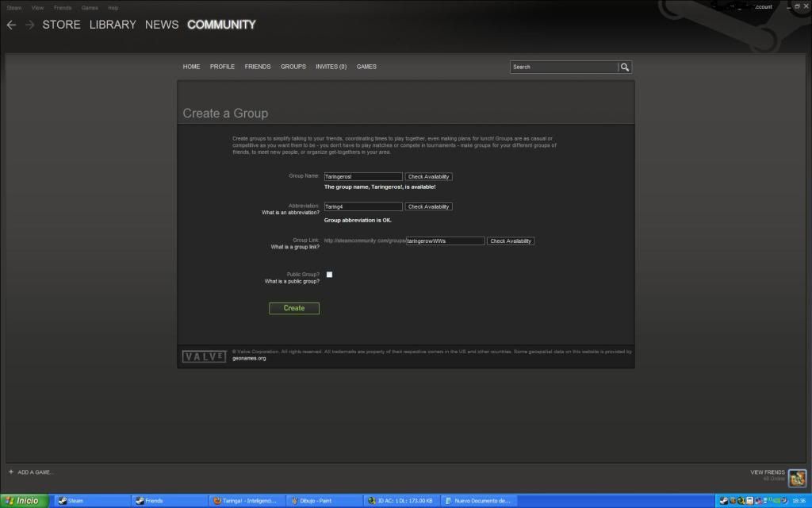This screenshot has height=508, width=812.
Task: Open the GROUPS tab
Action: click(x=293, y=67)
